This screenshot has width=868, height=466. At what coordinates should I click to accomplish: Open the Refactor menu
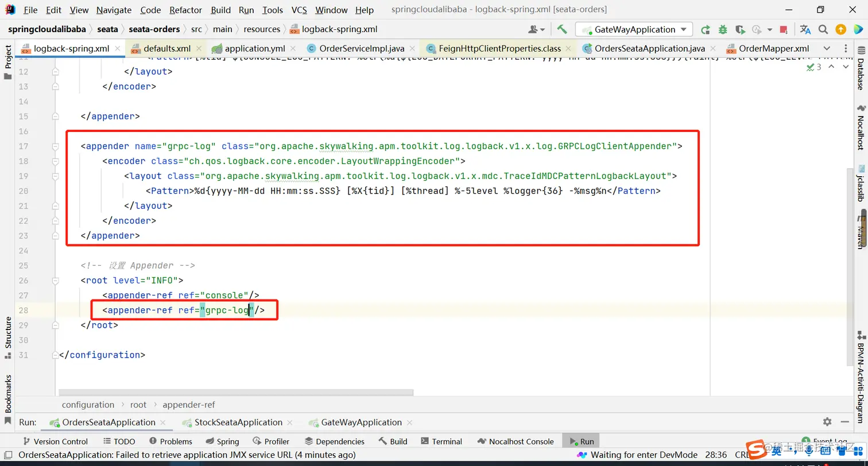(x=186, y=10)
